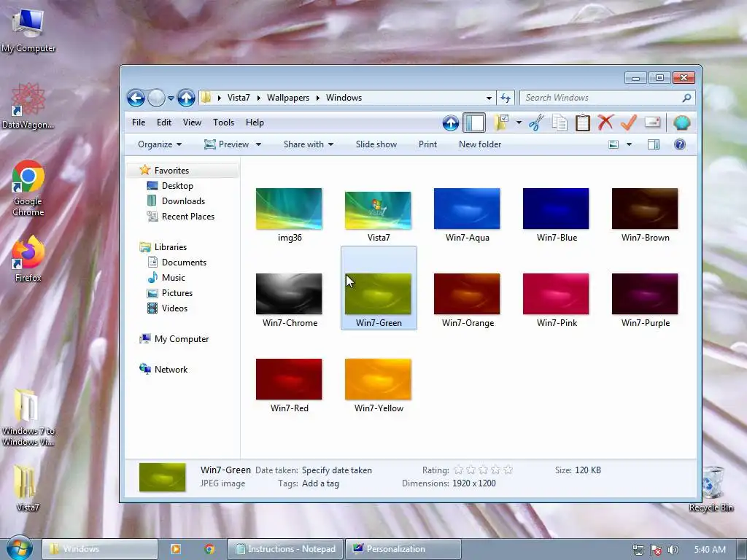Refresh the folder via the address bar refresh button
747x560 pixels.
point(506,98)
